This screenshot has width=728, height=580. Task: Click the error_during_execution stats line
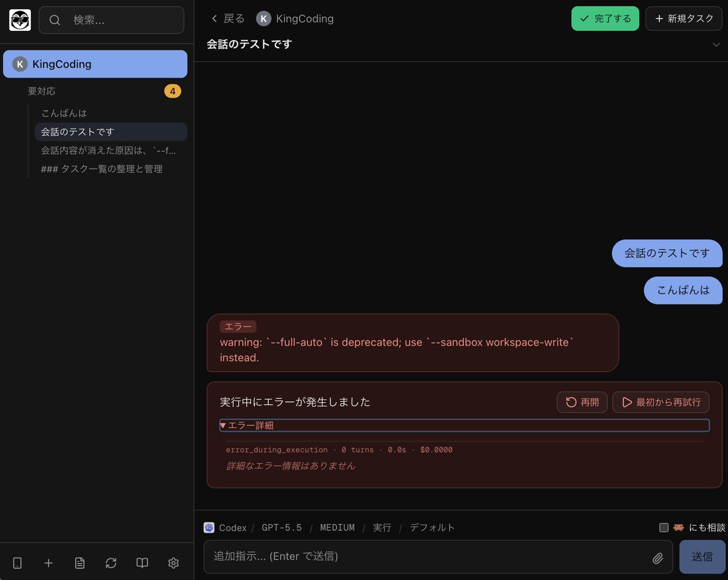339,450
